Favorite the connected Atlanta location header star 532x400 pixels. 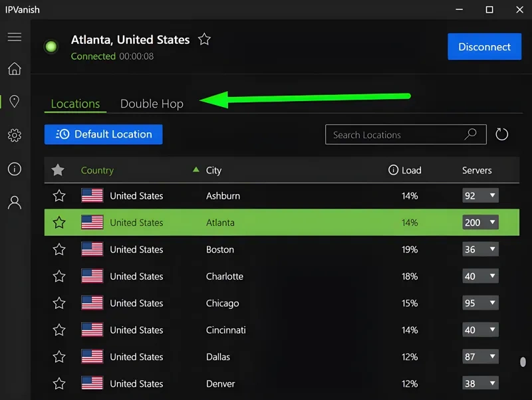click(x=204, y=39)
